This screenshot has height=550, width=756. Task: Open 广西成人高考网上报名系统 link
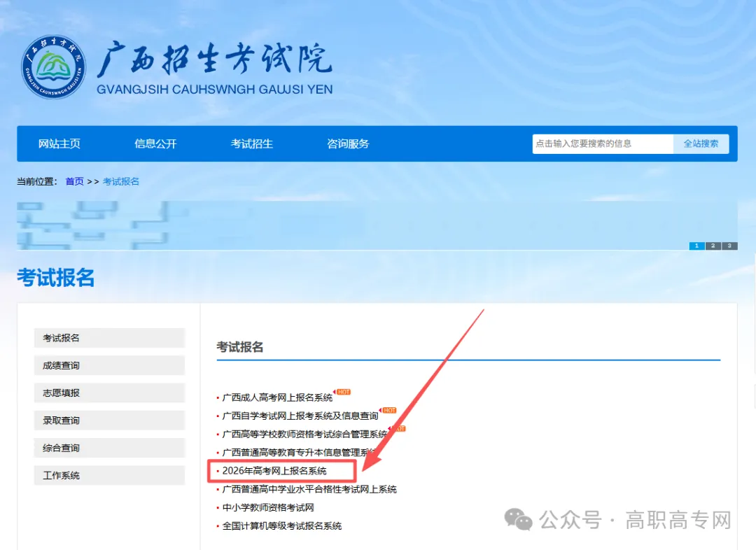coord(277,397)
